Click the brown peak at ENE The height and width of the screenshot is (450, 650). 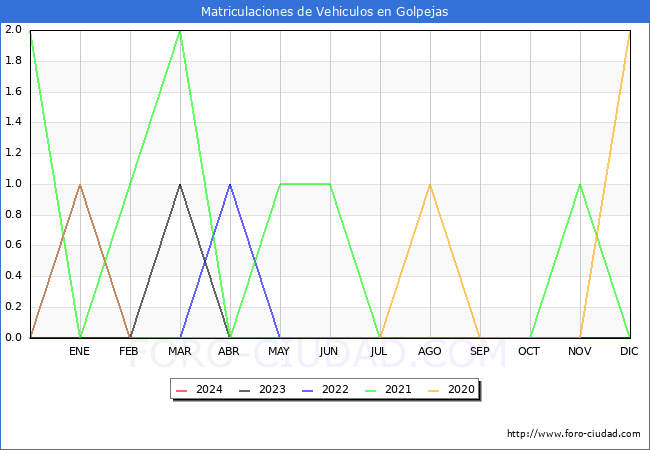80,184
